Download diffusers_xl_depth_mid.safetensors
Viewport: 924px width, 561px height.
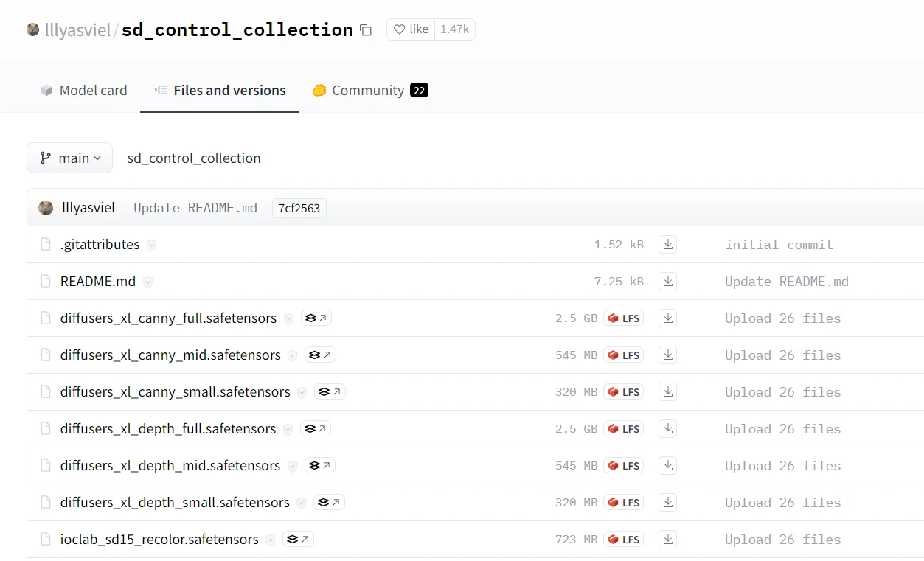point(668,466)
